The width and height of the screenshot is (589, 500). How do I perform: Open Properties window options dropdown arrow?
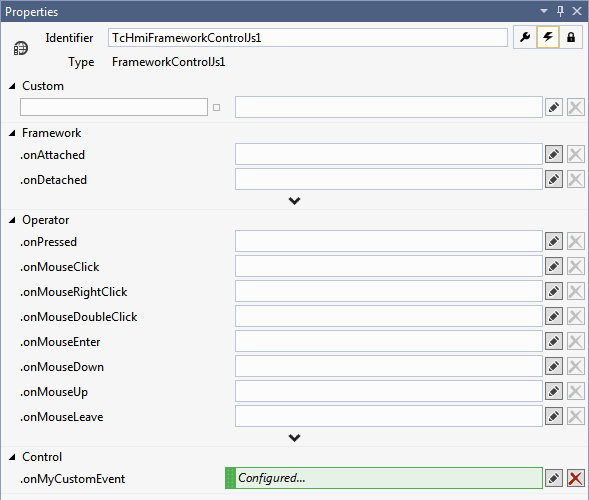(x=544, y=11)
